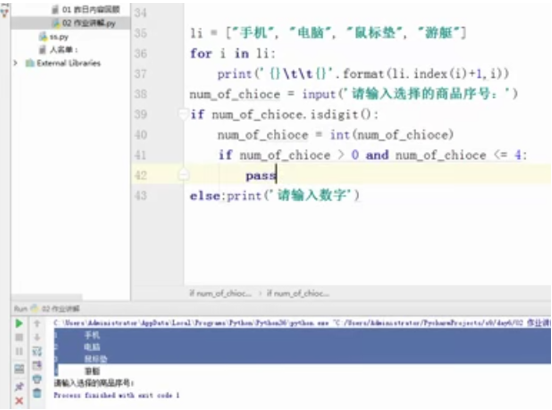Viewport: 552px width, 410px height.
Task: Click the unselected fourth output item in console
Action: click(x=92, y=371)
